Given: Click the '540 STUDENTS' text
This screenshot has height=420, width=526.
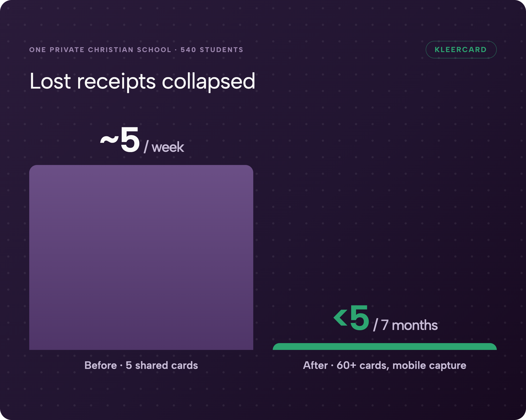Looking at the screenshot, I should tap(212, 50).
